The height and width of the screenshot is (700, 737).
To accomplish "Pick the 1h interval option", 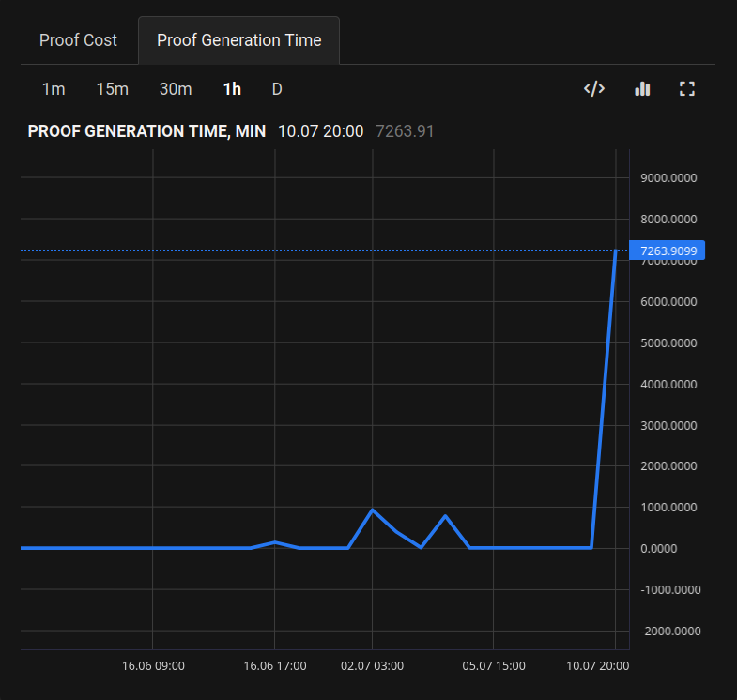I will pos(232,89).
